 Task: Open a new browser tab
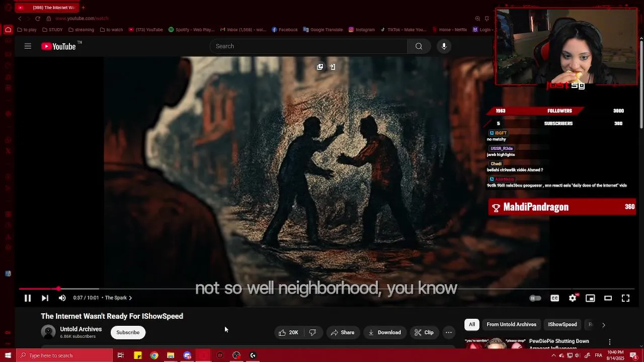pyautogui.click(x=83, y=8)
